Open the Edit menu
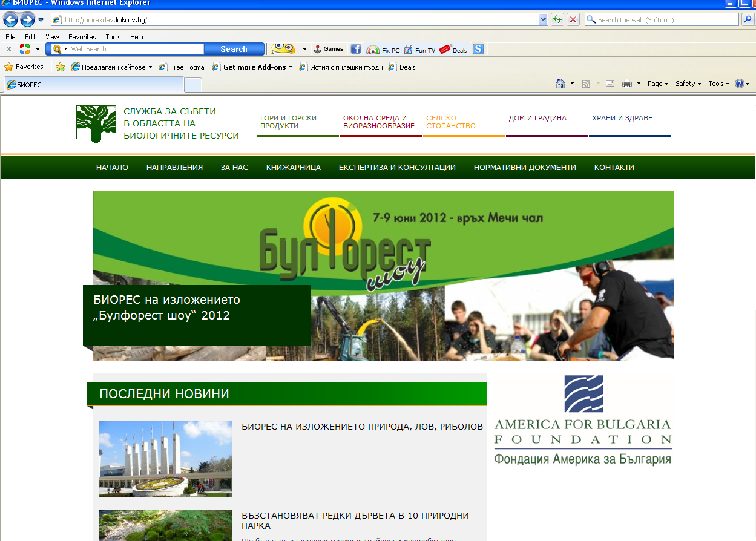This screenshot has width=756, height=541. (30, 37)
